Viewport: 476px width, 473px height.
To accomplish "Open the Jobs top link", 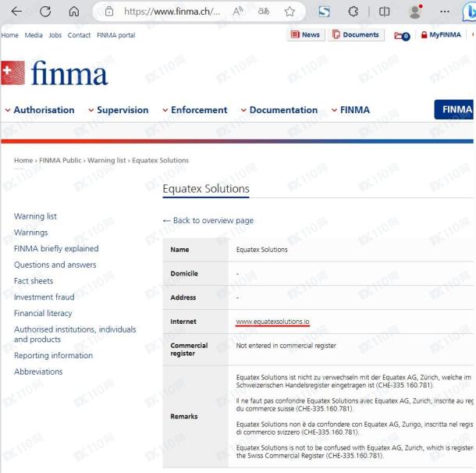I will click(55, 35).
